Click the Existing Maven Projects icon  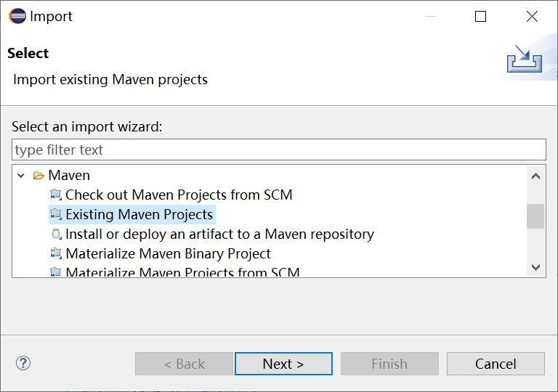(56, 215)
